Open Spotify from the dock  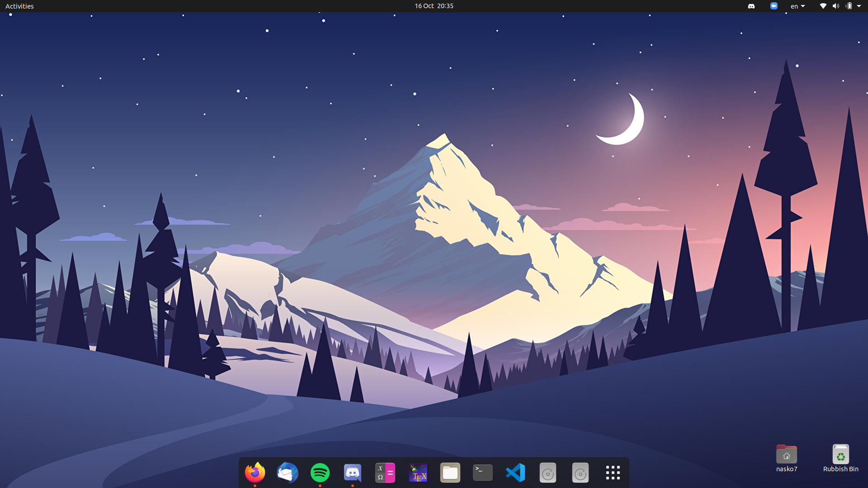pos(320,473)
